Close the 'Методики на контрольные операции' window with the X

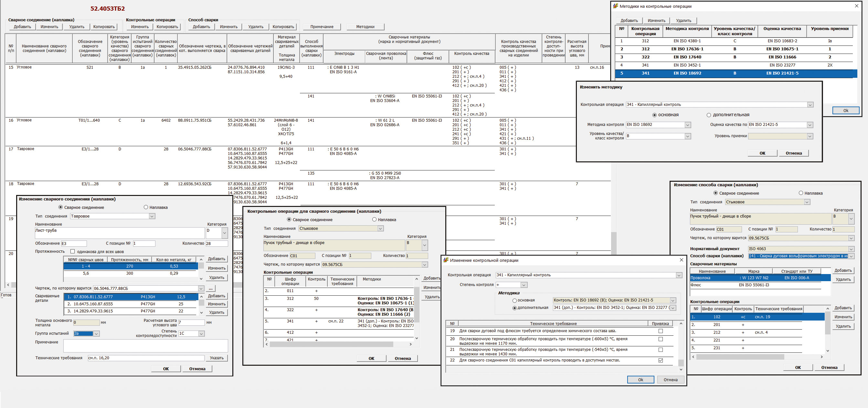pyautogui.click(x=857, y=6)
